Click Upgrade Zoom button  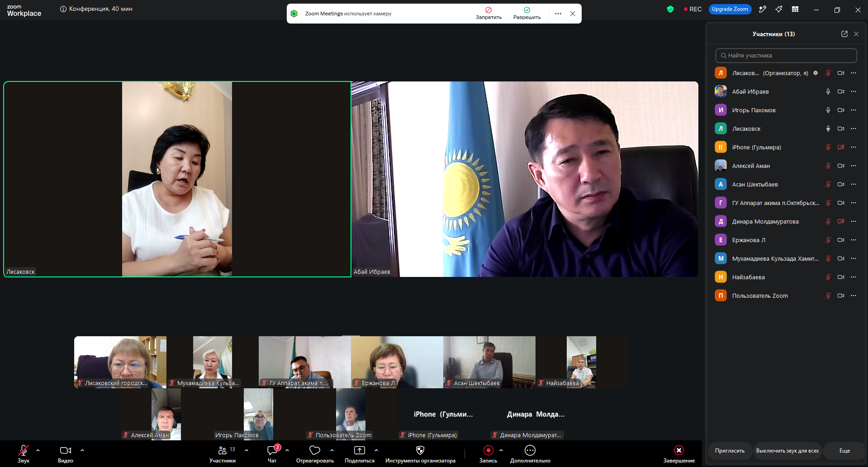(730, 9)
